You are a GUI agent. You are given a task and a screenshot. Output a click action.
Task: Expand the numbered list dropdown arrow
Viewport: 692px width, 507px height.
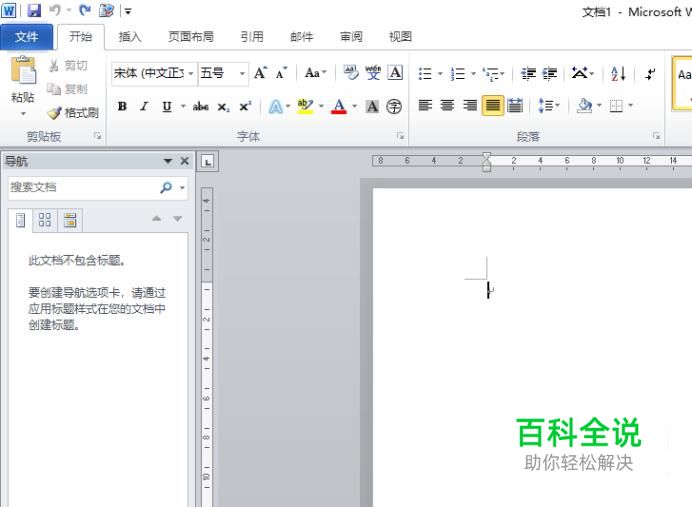[x=473, y=74]
